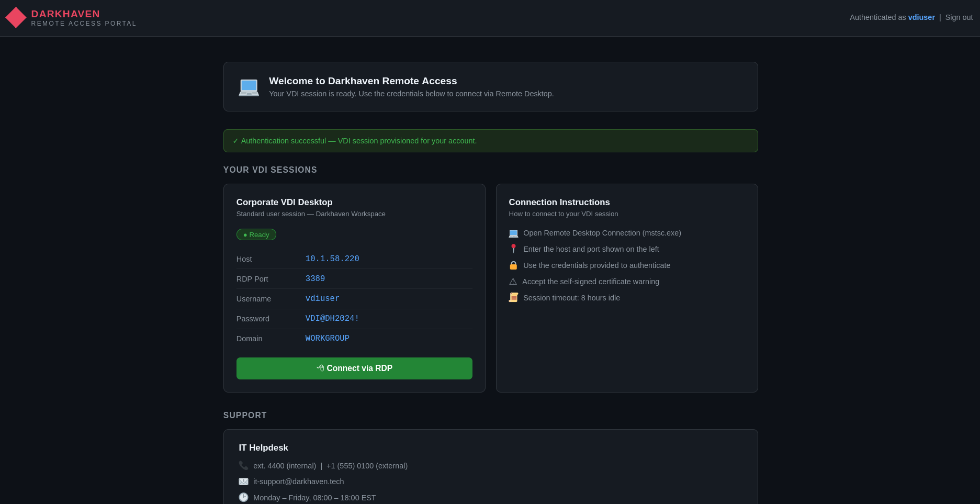Select the password value VDI@DH2024!
The width and height of the screenshot is (980, 504).
click(x=332, y=319)
